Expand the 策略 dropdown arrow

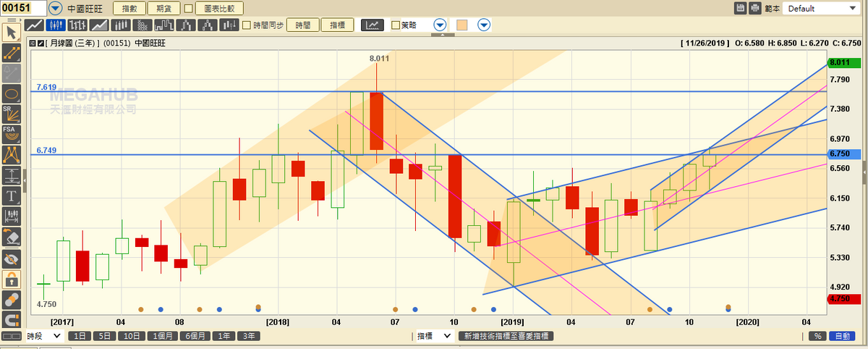[x=440, y=25]
